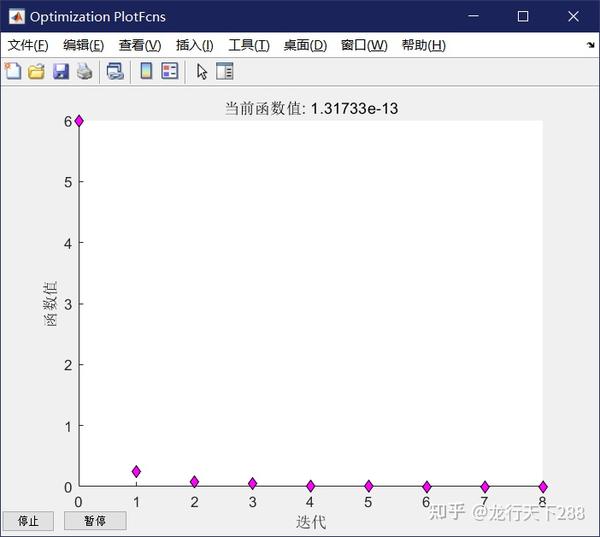Click the Open File folder icon

point(36,71)
